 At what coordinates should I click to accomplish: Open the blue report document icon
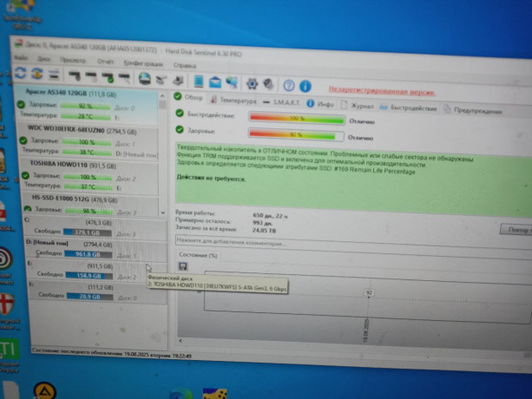[x=199, y=82]
